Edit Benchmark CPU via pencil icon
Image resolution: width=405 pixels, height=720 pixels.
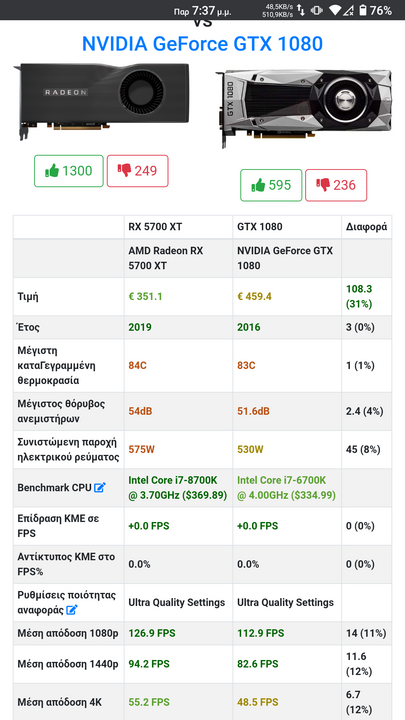coord(100,488)
